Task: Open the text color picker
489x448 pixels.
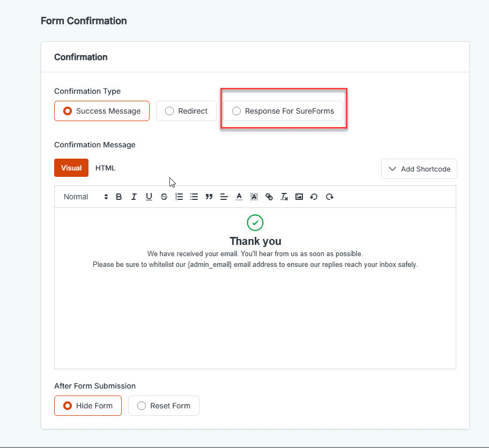Action: (239, 197)
